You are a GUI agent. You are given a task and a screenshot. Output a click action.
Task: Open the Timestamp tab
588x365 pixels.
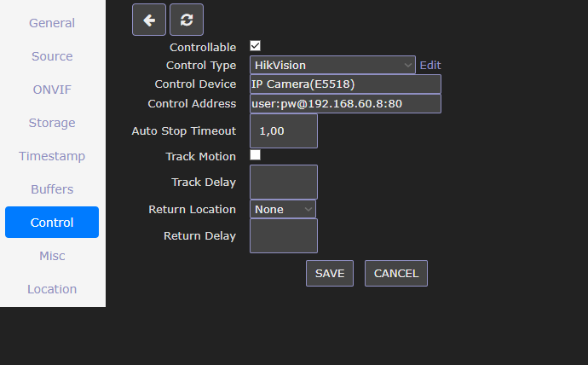[52, 156]
